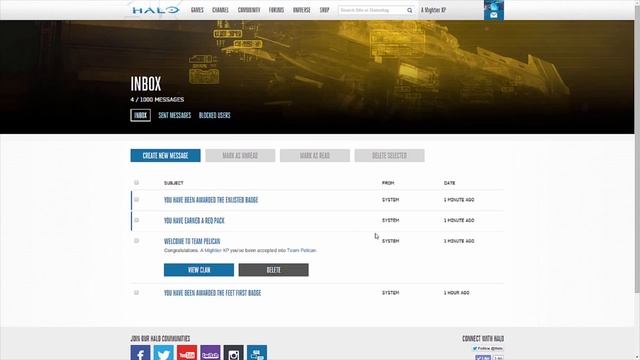Open the Shop menu
The width and height of the screenshot is (640, 360).
point(324,10)
